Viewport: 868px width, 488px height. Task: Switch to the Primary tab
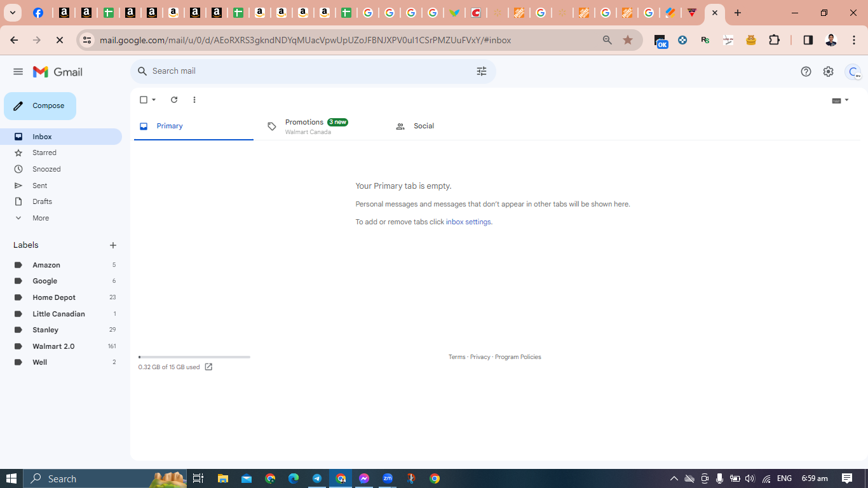pyautogui.click(x=194, y=126)
